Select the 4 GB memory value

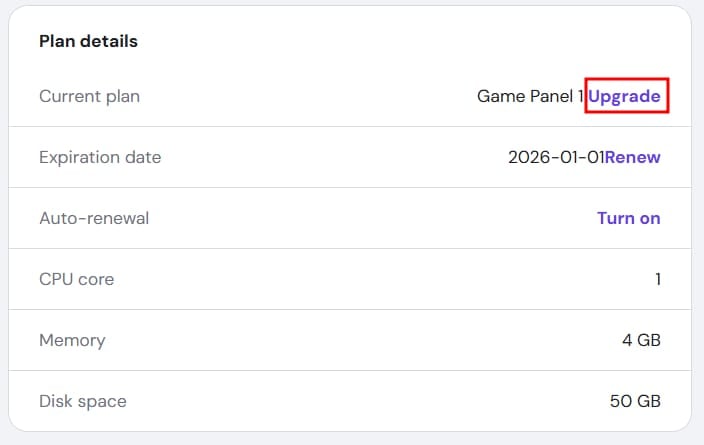641,341
